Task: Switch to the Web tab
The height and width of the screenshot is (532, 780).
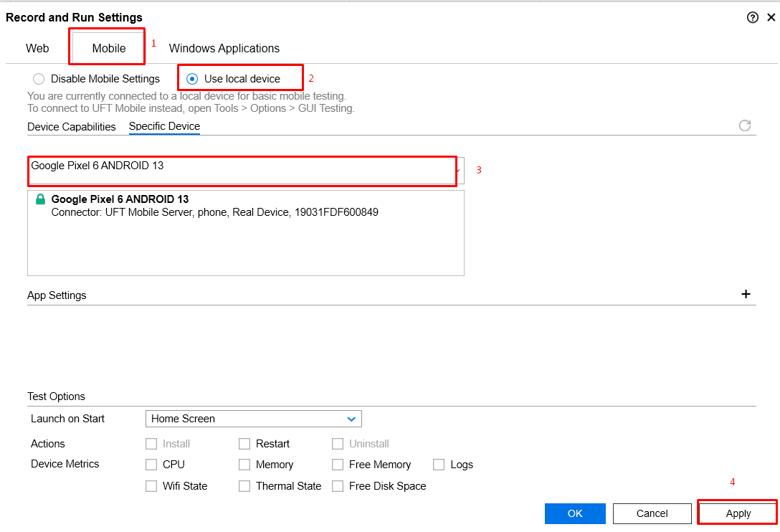Action: coord(37,48)
